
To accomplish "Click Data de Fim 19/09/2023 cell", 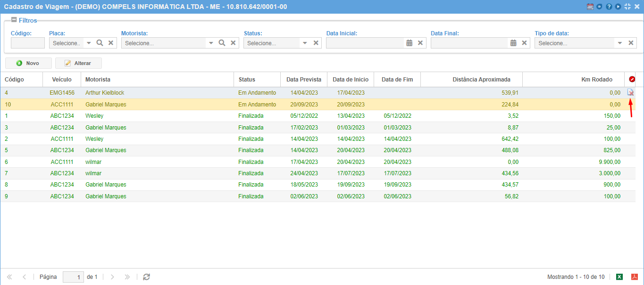I will click(x=397, y=185).
